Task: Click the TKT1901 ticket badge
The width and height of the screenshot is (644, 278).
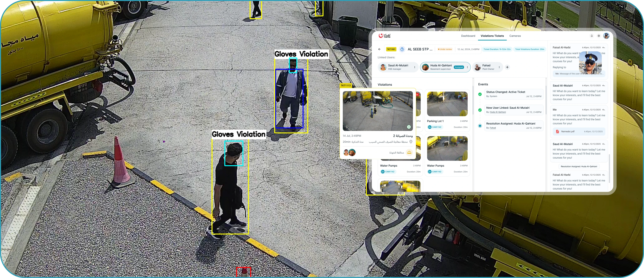Action: pos(391,49)
